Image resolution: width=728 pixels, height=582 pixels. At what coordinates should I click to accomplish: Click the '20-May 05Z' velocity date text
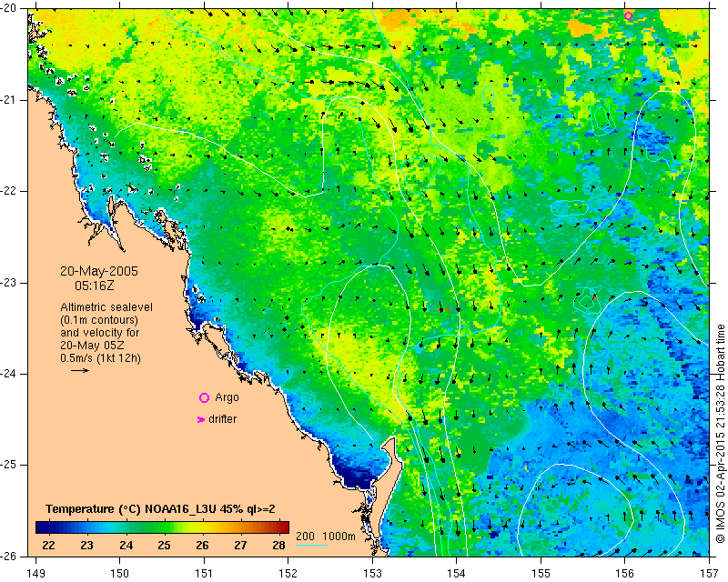coord(92,346)
